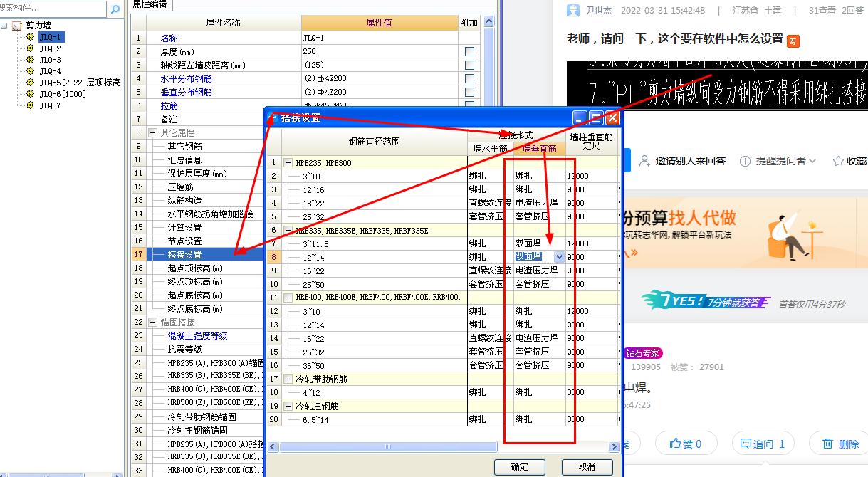This screenshot has width=868, height=477.
Task: Click the 取消 button in the 搭接设置 dialog
Action: point(587,467)
